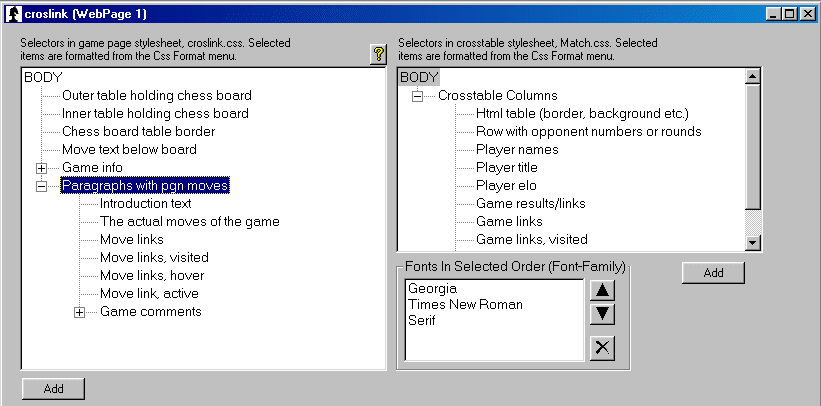Select Chess board table border item
This screenshot has height=406, width=821.
(138, 131)
